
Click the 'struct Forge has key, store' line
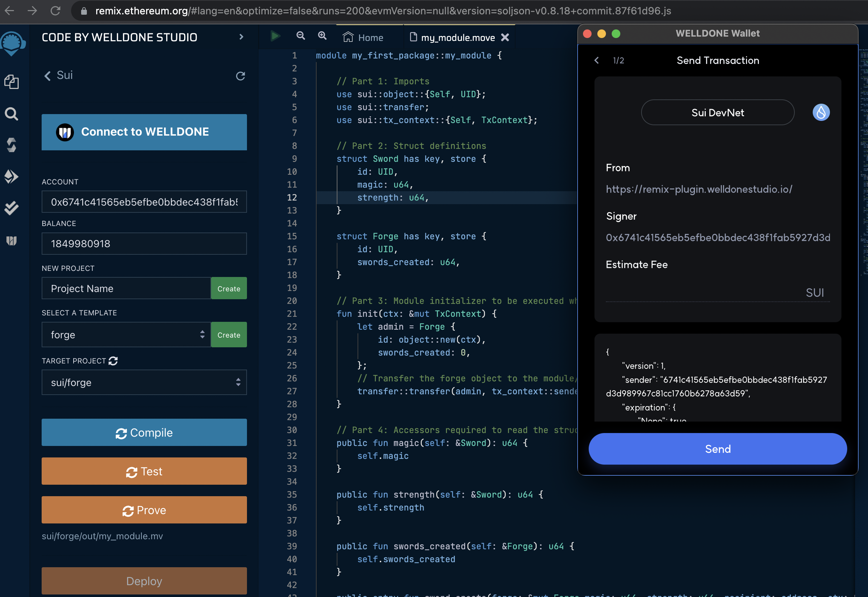411,236
